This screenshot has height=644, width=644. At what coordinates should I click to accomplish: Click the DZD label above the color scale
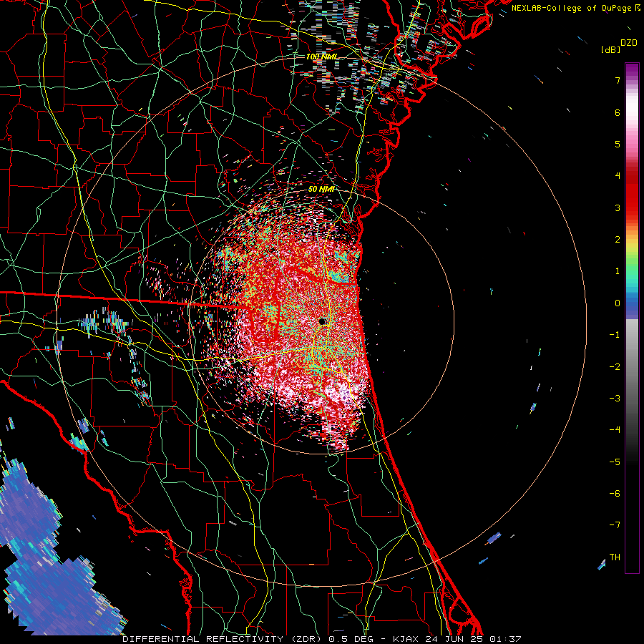[x=628, y=43]
